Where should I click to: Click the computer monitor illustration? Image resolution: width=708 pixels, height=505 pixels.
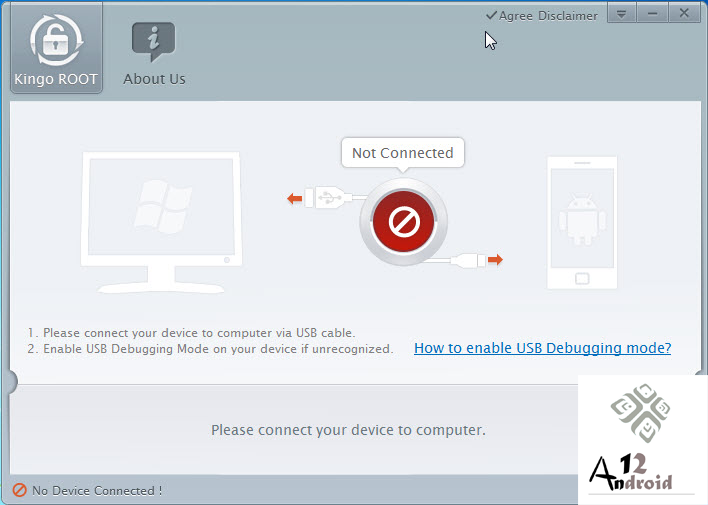(161, 223)
